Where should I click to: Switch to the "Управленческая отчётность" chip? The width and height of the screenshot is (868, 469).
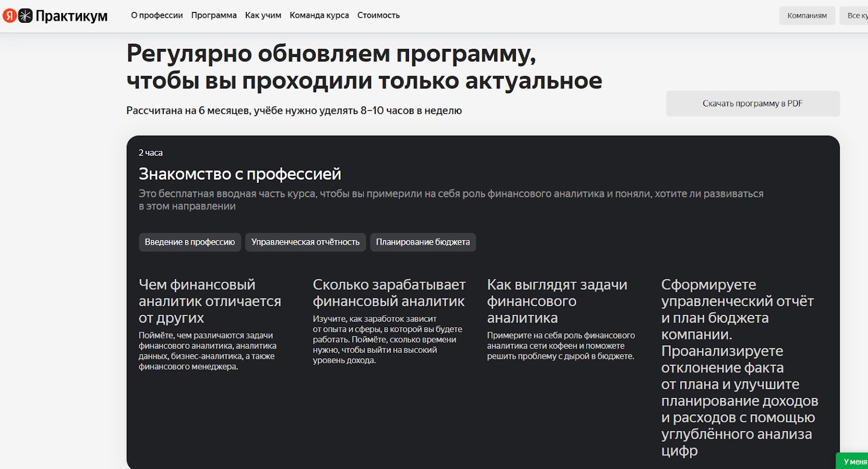click(x=305, y=242)
